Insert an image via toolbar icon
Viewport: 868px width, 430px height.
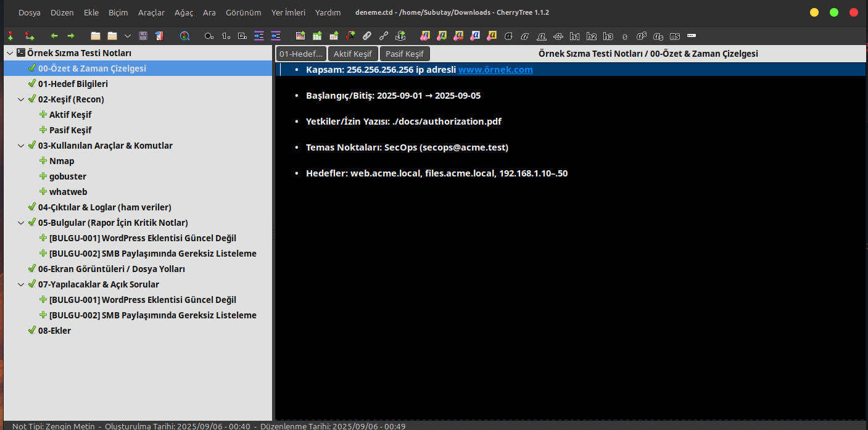click(300, 36)
